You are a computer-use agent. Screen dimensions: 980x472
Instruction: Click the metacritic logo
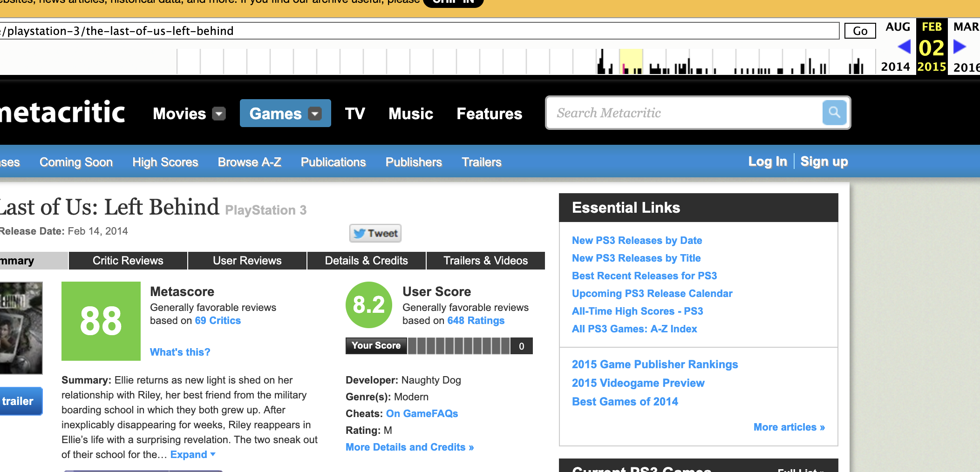click(x=63, y=112)
